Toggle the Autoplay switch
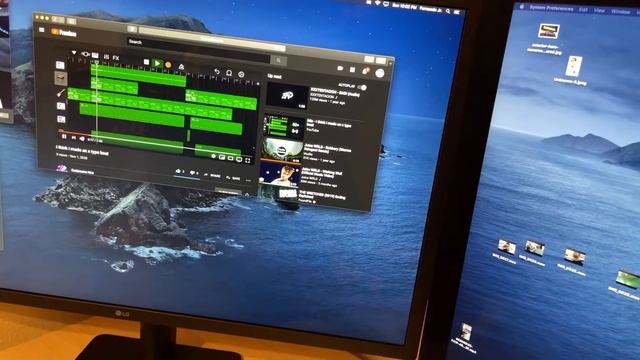The height and width of the screenshot is (360, 640). click(362, 87)
